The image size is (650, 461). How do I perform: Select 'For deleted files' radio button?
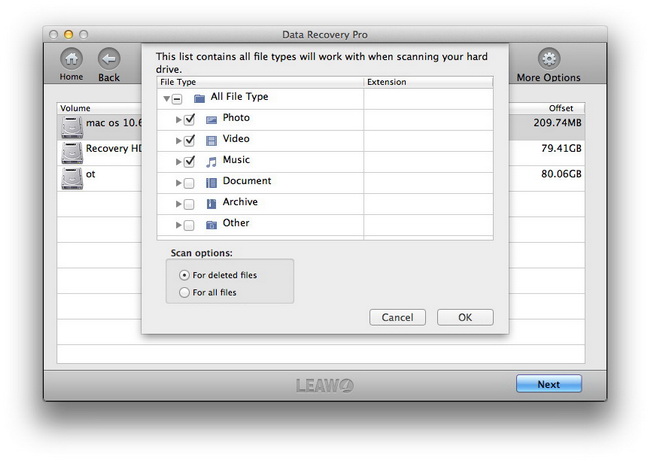click(184, 275)
